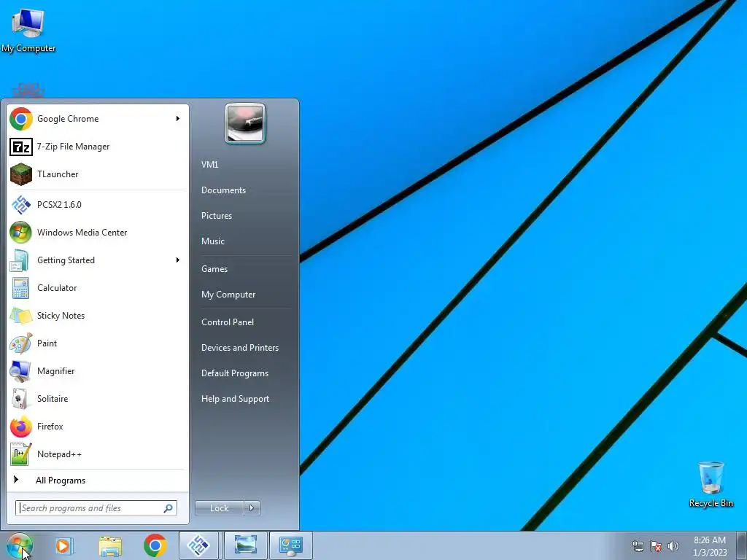The width and height of the screenshot is (747, 560).
Task: Open Windows Explorer from the taskbar
Action: [x=110, y=545]
